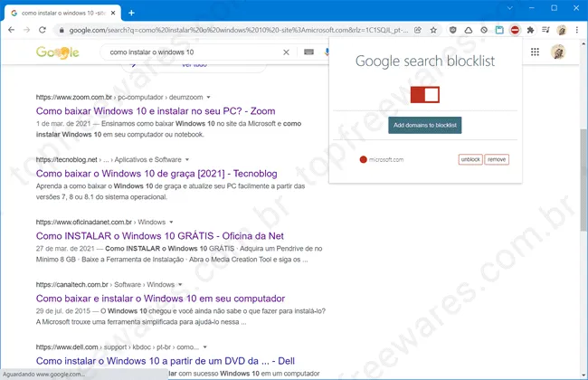Open 'Como baixar Windows 10 e instalar no seu PC? - Zoom'
This screenshot has width=588, height=380.
156,111
